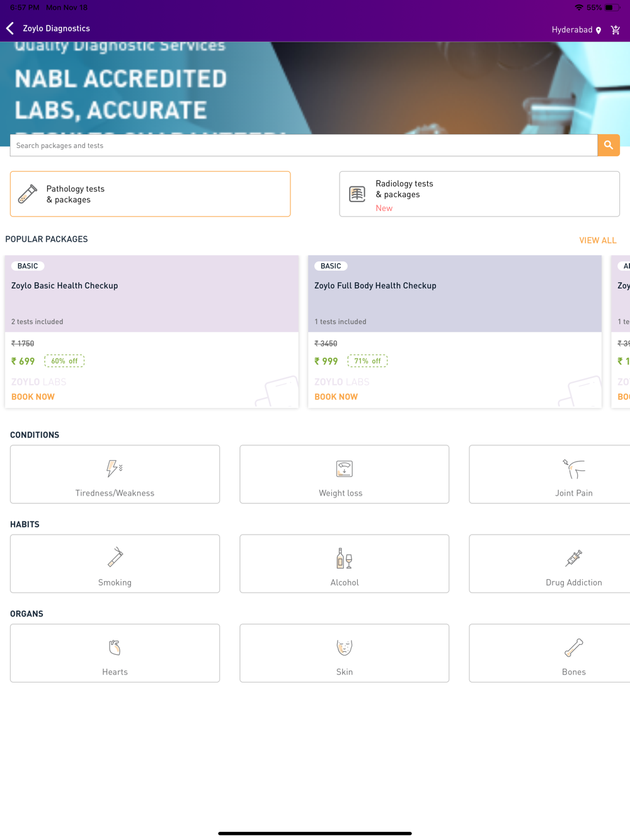Select the Bones icon
Image resolution: width=630 pixels, height=840 pixels.
click(x=574, y=647)
